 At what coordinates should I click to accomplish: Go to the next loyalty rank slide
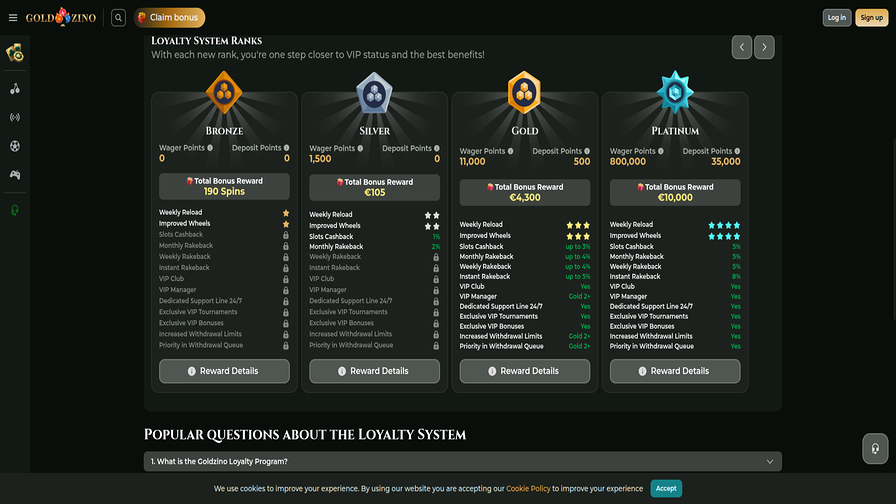764,47
